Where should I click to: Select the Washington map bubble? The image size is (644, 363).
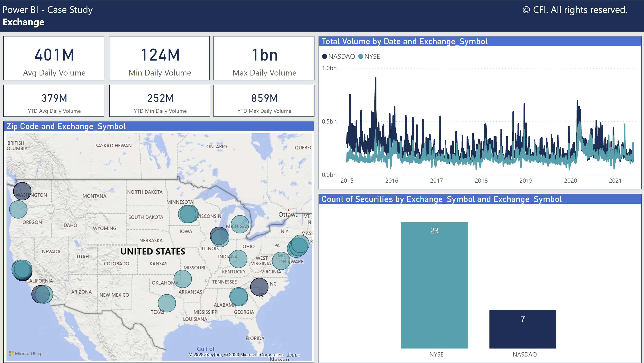pyautogui.click(x=22, y=191)
